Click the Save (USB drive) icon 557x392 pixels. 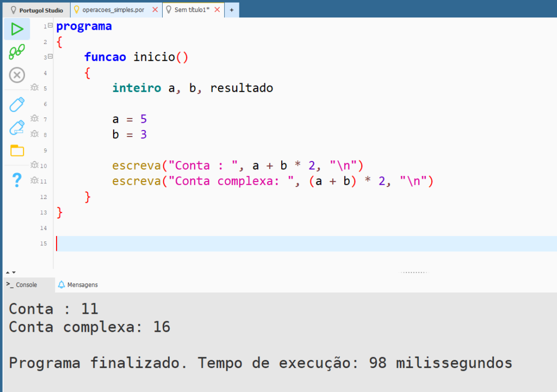(17, 104)
